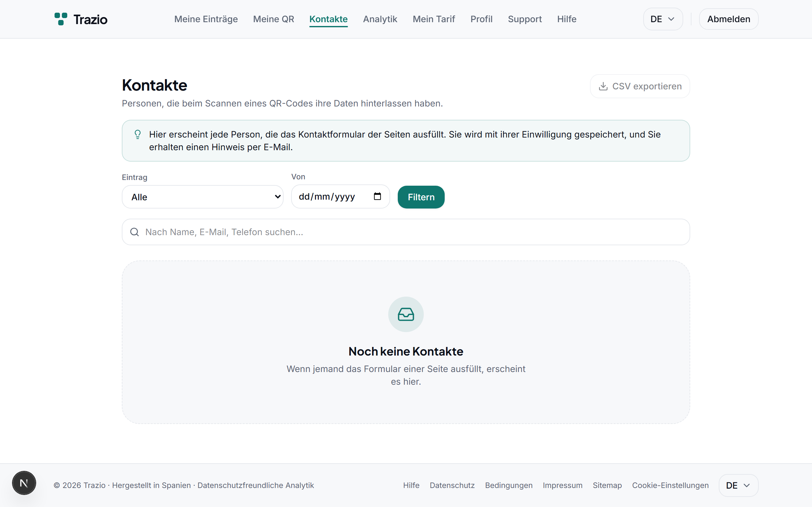Expand the Eintrag dropdown showing Alle
The height and width of the screenshot is (507, 812).
click(203, 197)
